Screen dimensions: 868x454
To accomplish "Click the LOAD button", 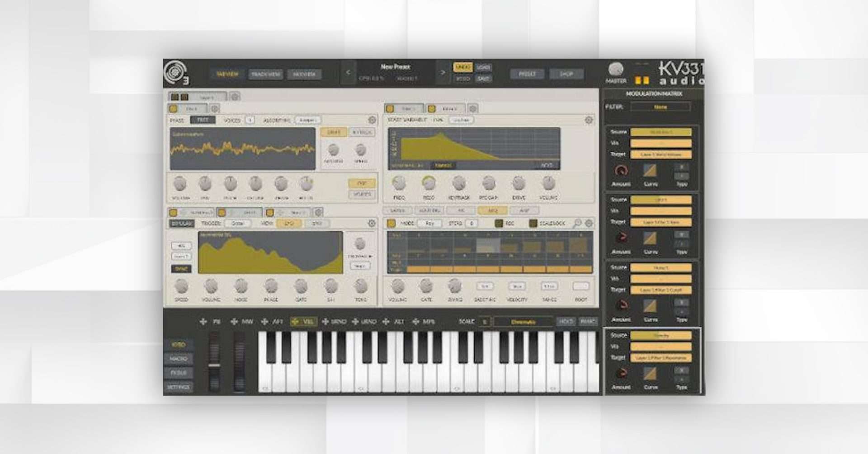I will coord(483,67).
